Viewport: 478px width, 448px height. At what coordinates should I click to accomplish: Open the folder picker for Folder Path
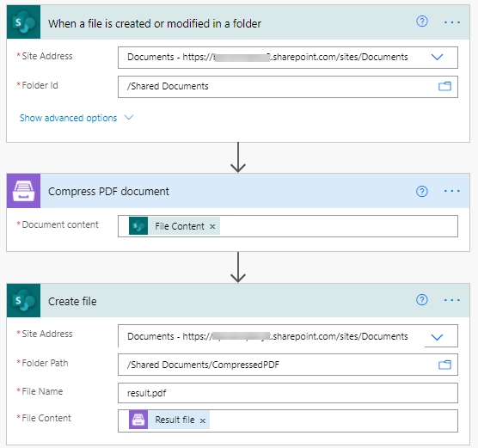click(444, 365)
